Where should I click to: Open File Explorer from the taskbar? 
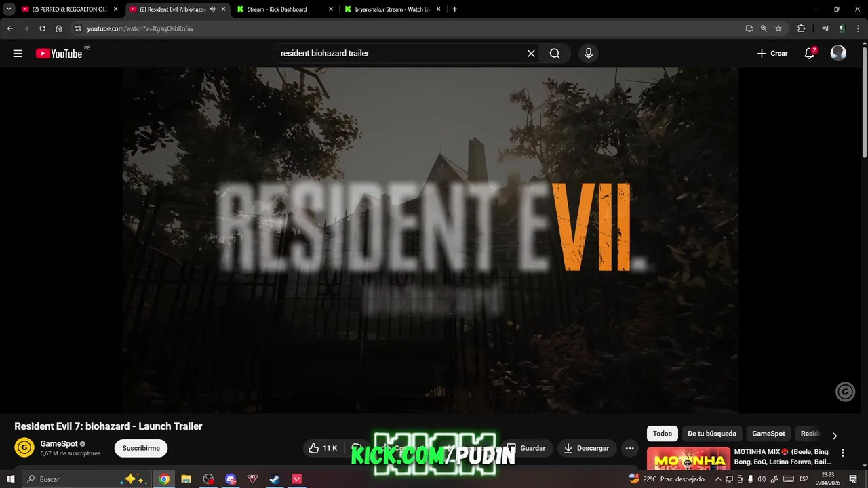click(x=186, y=479)
